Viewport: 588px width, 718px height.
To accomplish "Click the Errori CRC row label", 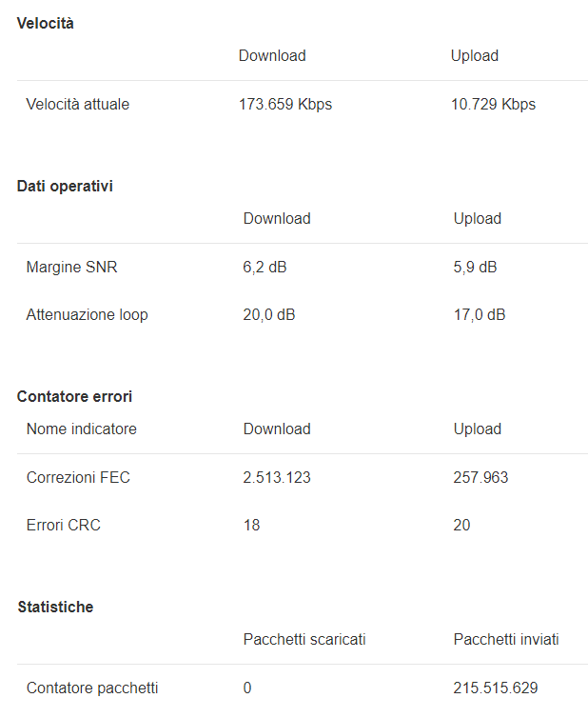I will (x=64, y=526).
